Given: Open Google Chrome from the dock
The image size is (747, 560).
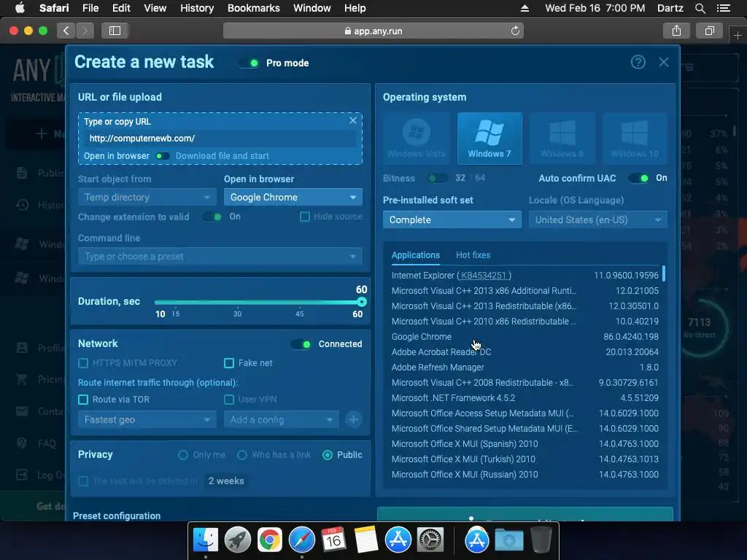Looking at the screenshot, I should [270, 540].
